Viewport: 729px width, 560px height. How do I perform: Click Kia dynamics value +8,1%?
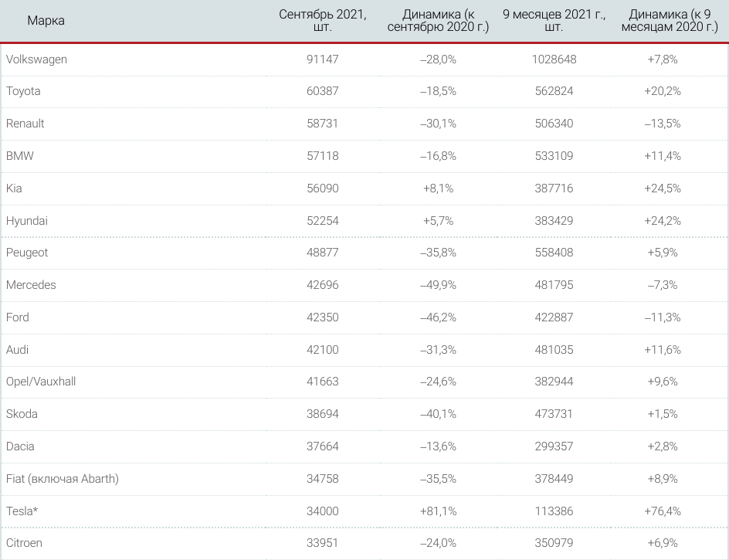click(x=438, y=188)
